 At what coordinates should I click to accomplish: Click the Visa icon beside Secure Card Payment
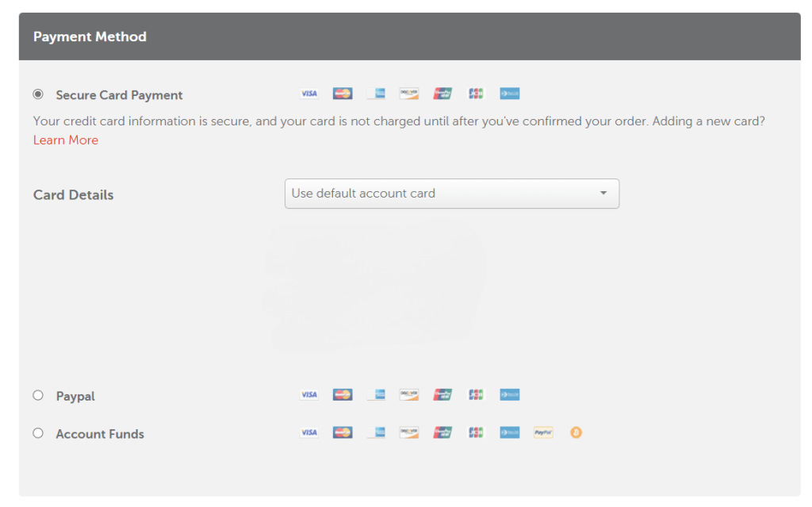point(309,94)
